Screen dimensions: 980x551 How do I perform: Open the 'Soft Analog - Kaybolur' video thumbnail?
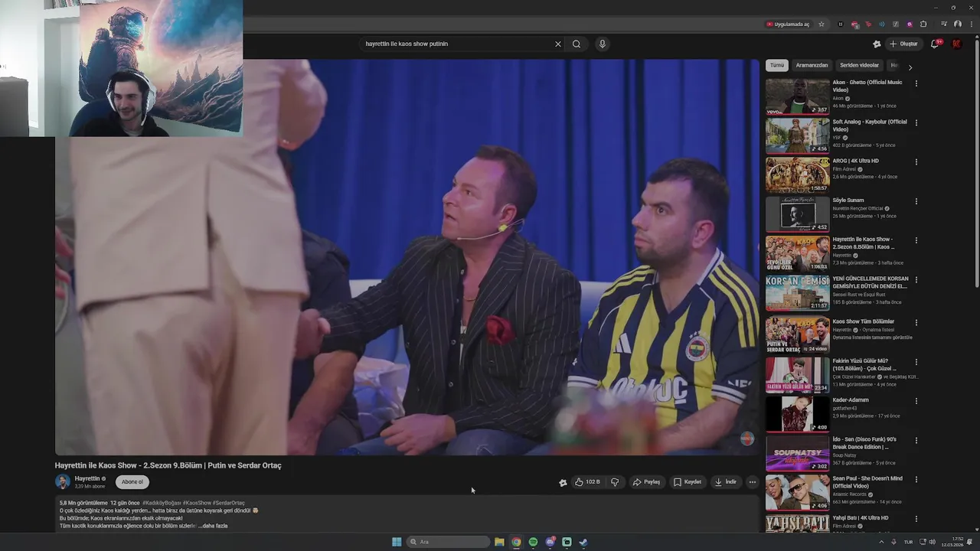pyautogui.click(x=797, y=135)
